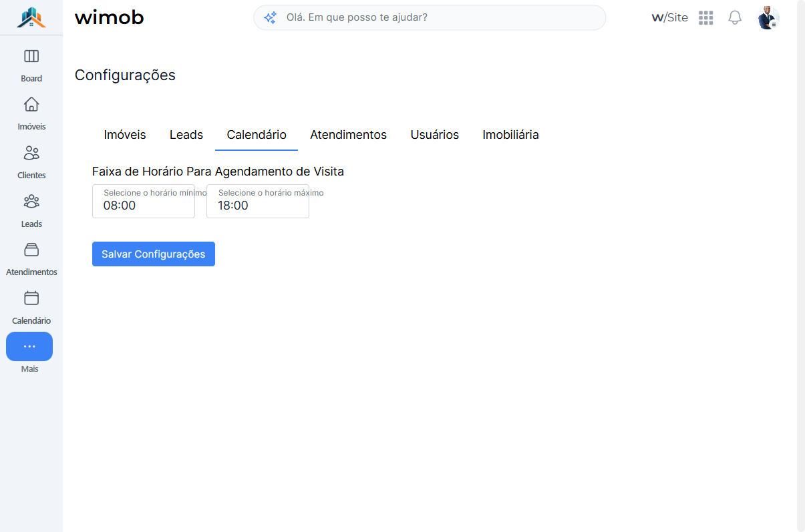Select the Imobiliária settings tab
Screen dimensions: 805x532
[x=511, y=135]
